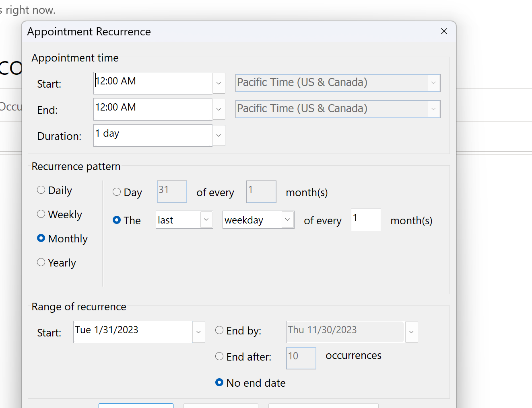This screenshot has height=408, width=532.
Task: Select the End by radio button
Action: coord(219,330)
